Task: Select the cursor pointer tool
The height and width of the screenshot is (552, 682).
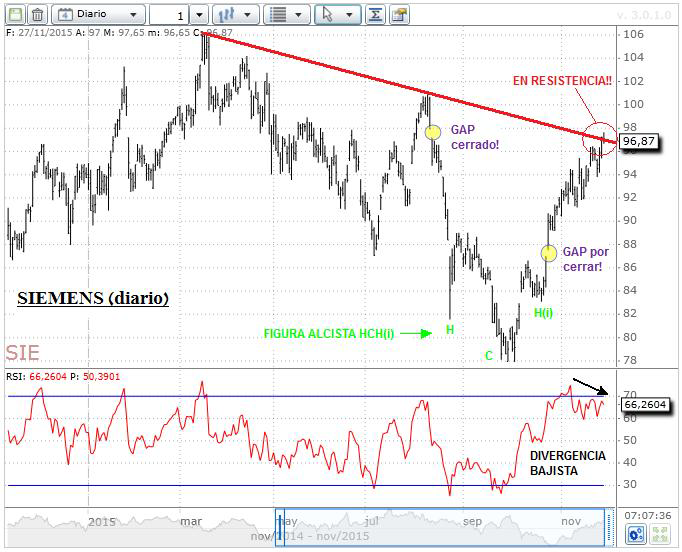Action: point(327,15)
